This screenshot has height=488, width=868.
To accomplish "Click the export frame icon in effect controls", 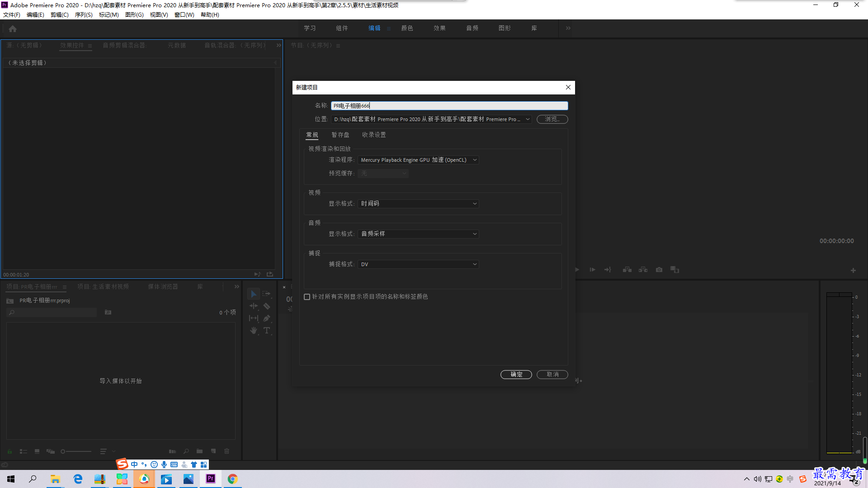I will tap(270, 274).
